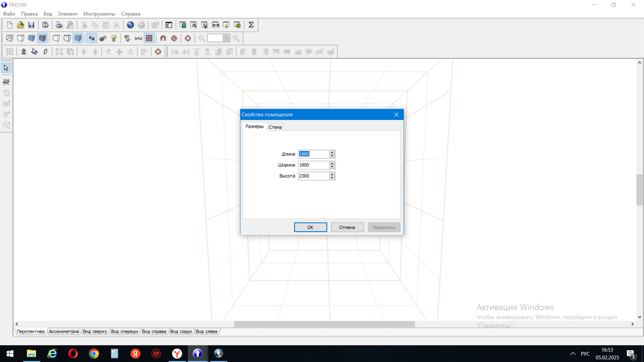Click the checklist window icon in toolbar
This screenshot has height=362, width=644.
(x=169, y=25)
